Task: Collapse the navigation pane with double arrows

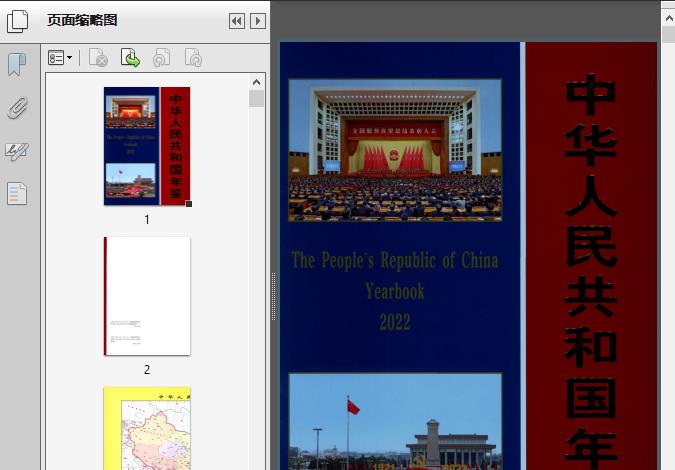Action: 237,21
